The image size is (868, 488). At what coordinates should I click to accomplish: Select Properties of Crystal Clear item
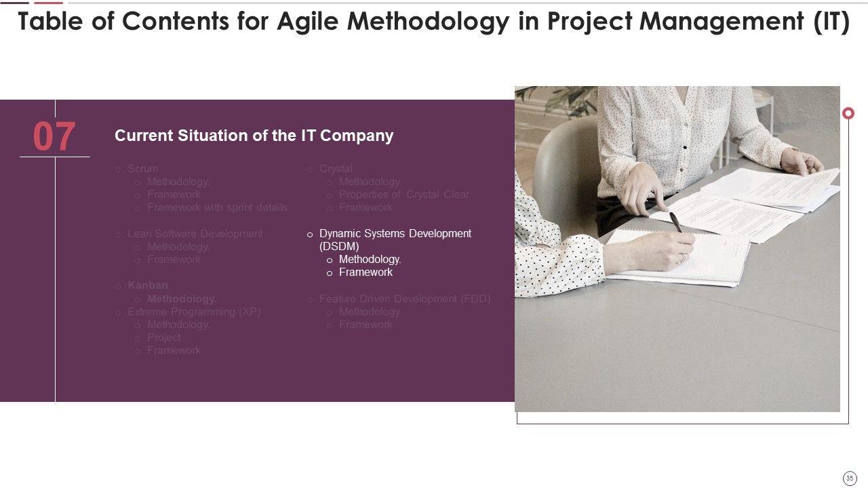[x=403, y=195]
